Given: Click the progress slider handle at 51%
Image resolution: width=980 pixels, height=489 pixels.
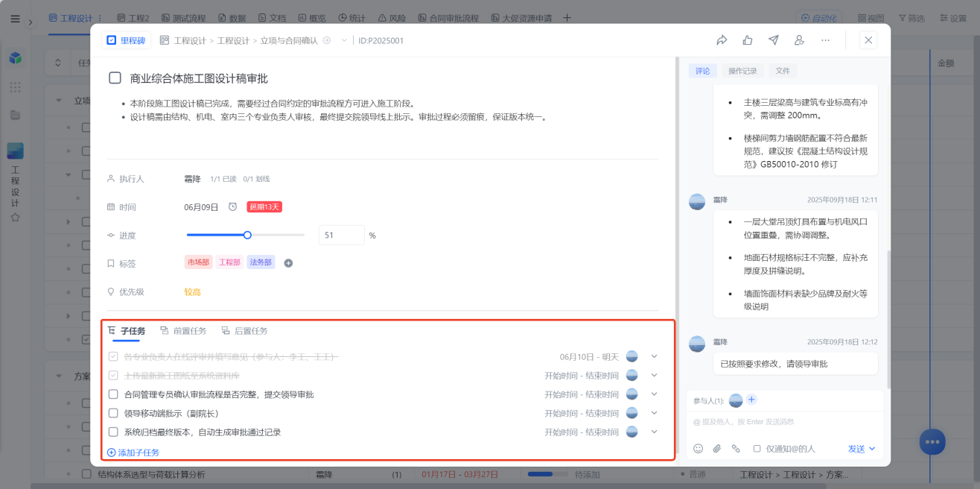Looking at the screenshot, I should pos(247,235).
